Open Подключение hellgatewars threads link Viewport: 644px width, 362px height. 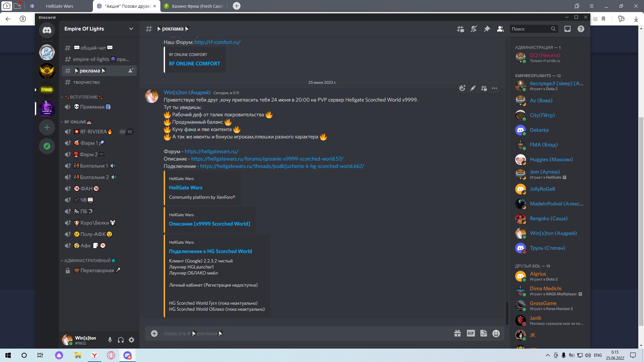[282, 166]
